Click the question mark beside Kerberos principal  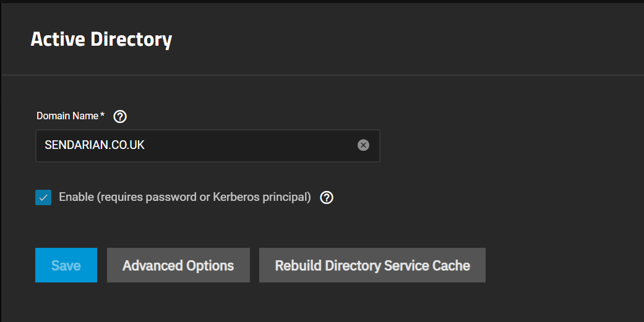(327, 198)
